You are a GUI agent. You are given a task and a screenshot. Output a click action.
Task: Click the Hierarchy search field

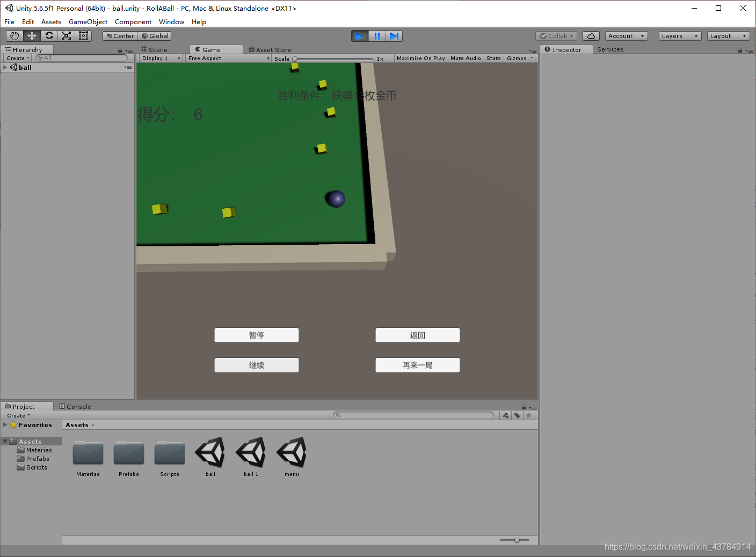coord(82,58)
